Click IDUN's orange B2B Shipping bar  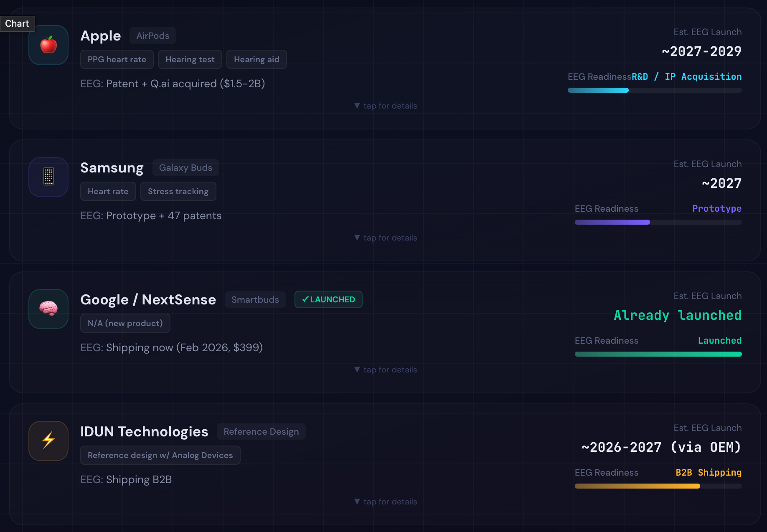[x=658, y=486]
